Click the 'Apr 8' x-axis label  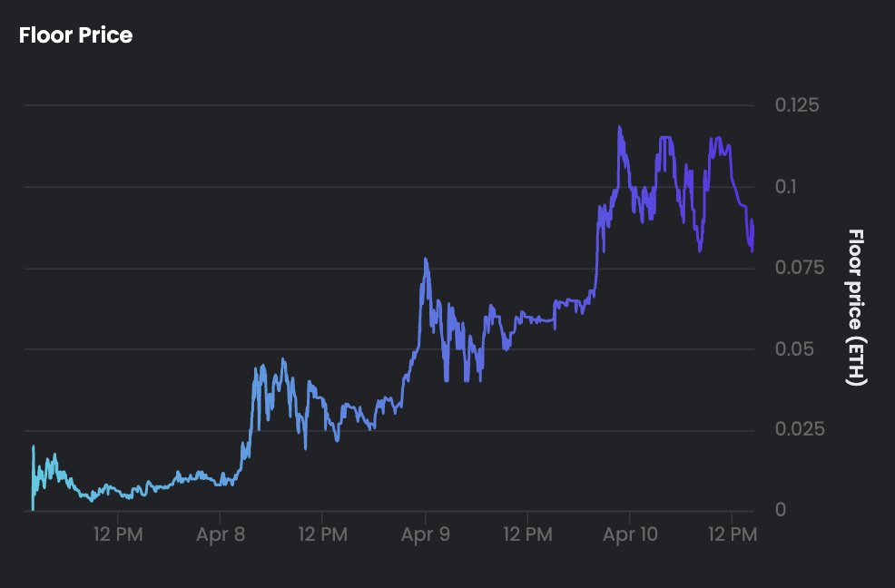pyautogui.click(x=221, y=534)
